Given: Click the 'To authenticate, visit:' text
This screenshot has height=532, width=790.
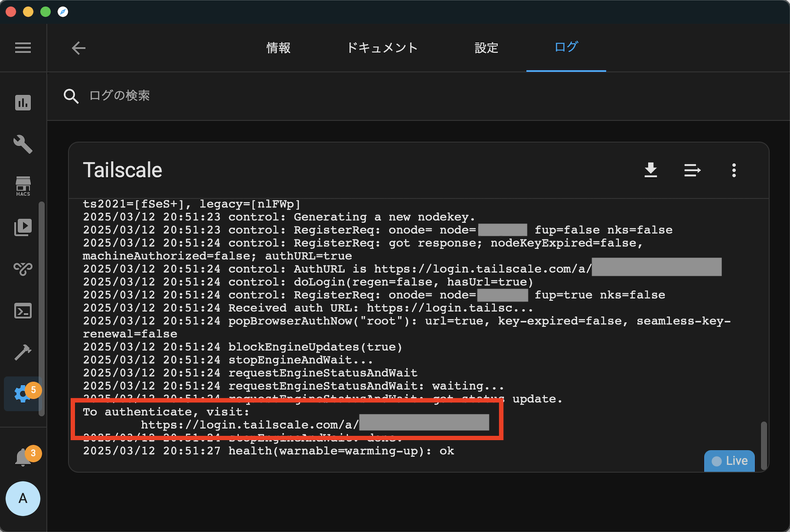Looking at the screenshot, I should tap(166, 412).
